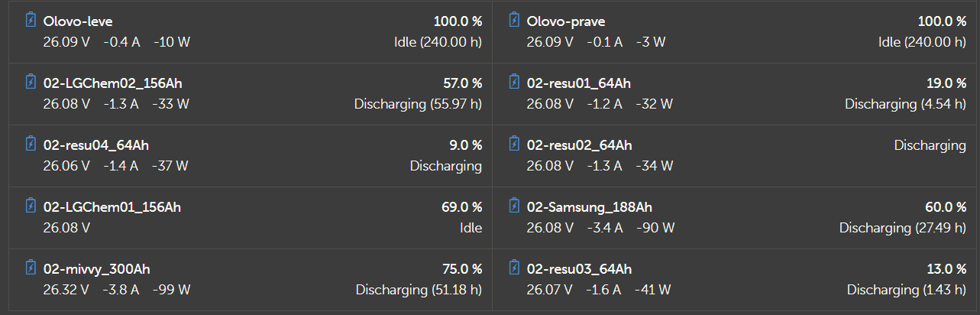
Task: Click the 02-resu03_64Ah battery icon
Action: [x=514, y=268]
